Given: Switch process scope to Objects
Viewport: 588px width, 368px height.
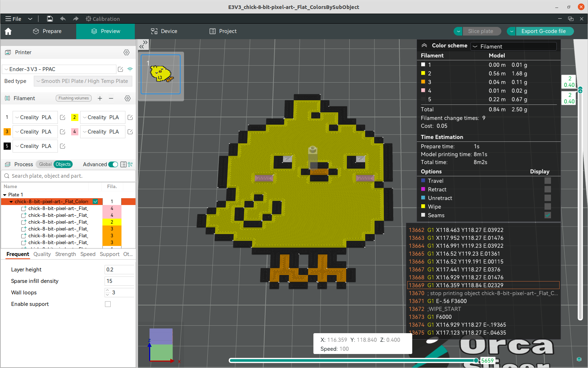Looking at the screenshot, I should coord(63,164).
